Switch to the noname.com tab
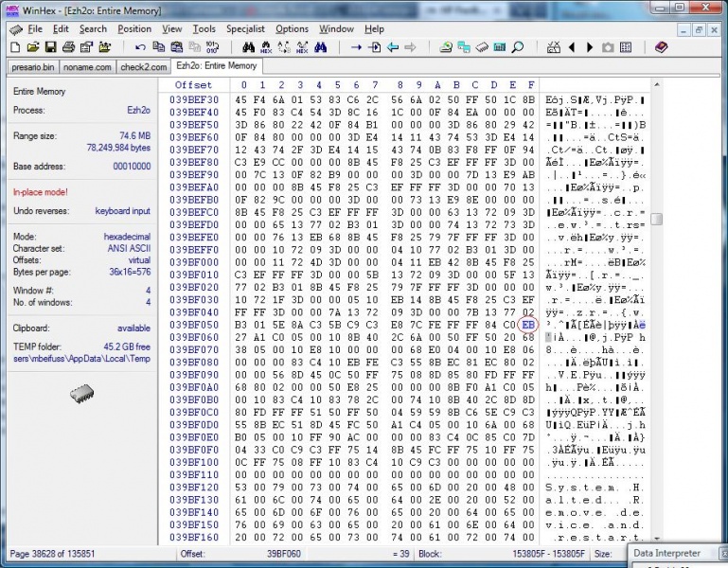 coord(87,67)
